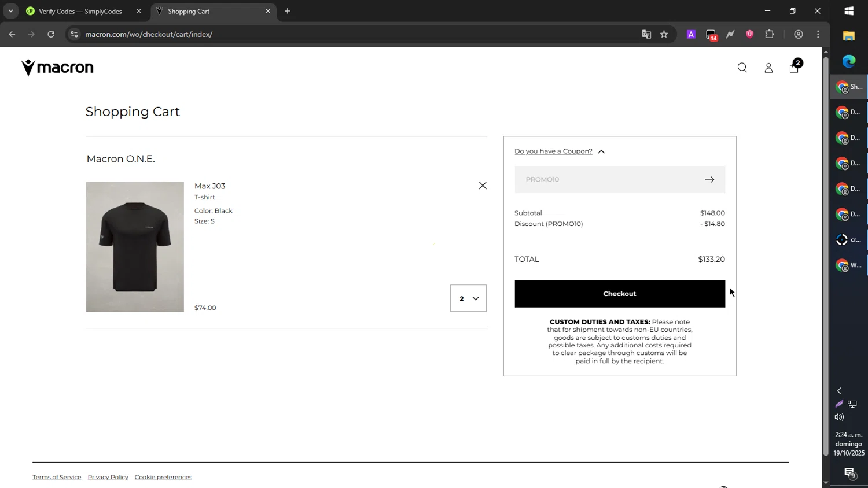The height and width of the screenshot is (488, 868).
Task: Go forward in browser history
Action: point(32,35)
